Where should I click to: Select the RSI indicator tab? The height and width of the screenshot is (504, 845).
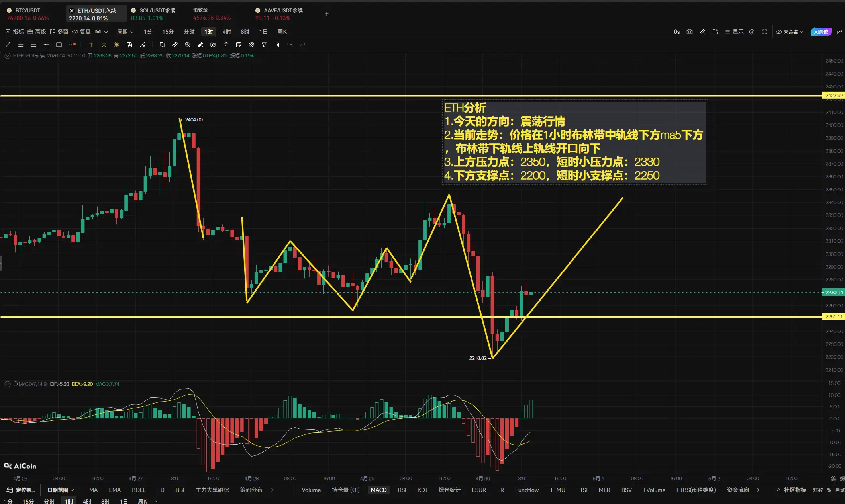(402, 490)
